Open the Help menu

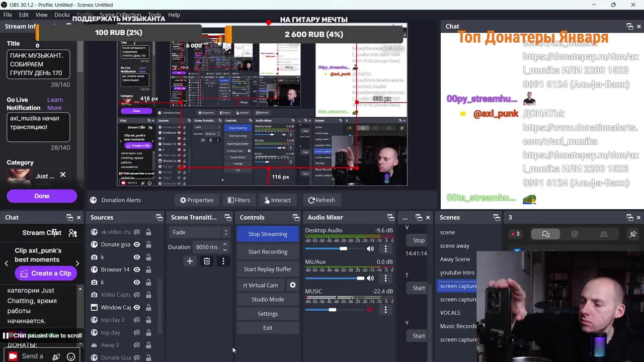pos(174,15)
